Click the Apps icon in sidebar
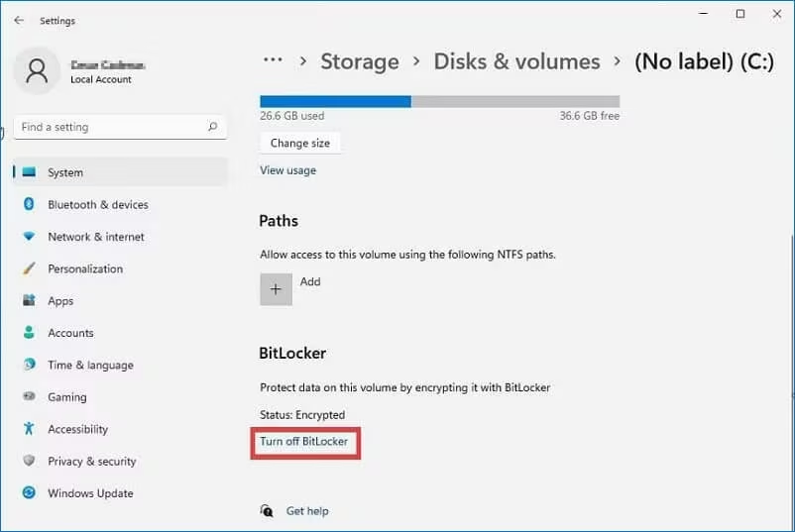Screen dimensions: 795x532 coord(29,300)
